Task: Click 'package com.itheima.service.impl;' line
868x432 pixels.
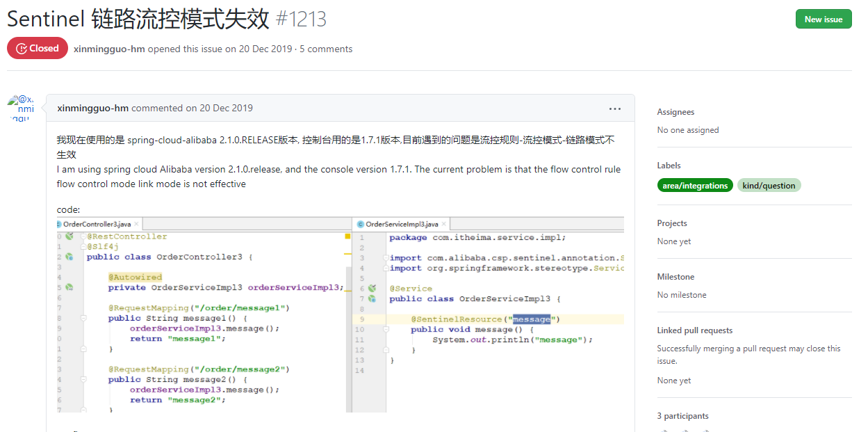Action: click(477, 237)
